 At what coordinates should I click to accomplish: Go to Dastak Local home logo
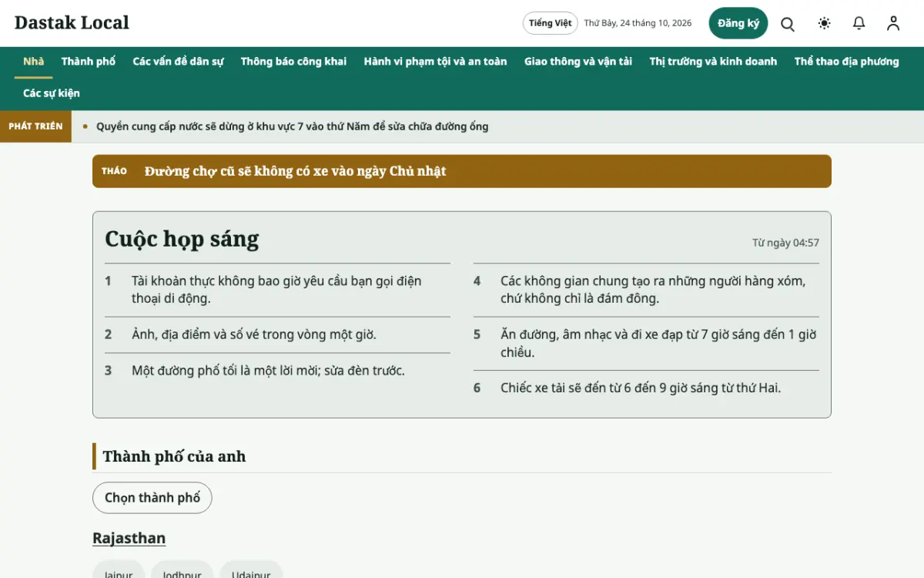tap(72, 23)
